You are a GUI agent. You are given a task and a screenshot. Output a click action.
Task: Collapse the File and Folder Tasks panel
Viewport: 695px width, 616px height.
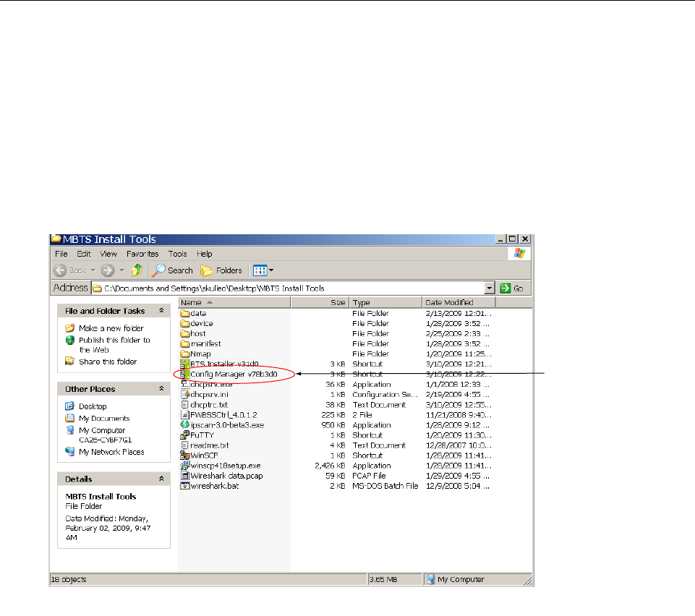pos(161,311)
